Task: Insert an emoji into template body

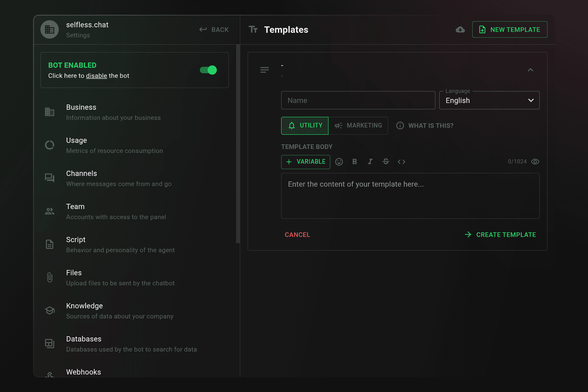Action: [x=339, y=162]
